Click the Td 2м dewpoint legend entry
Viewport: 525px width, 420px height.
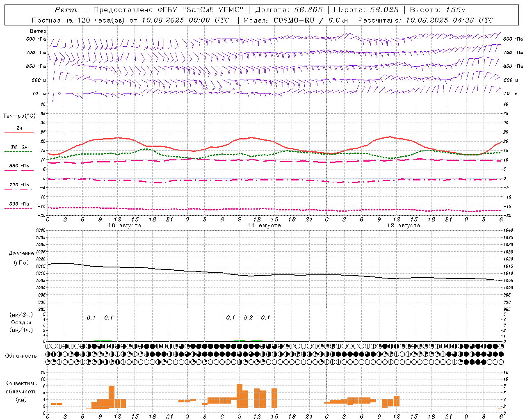click(19, 147)
